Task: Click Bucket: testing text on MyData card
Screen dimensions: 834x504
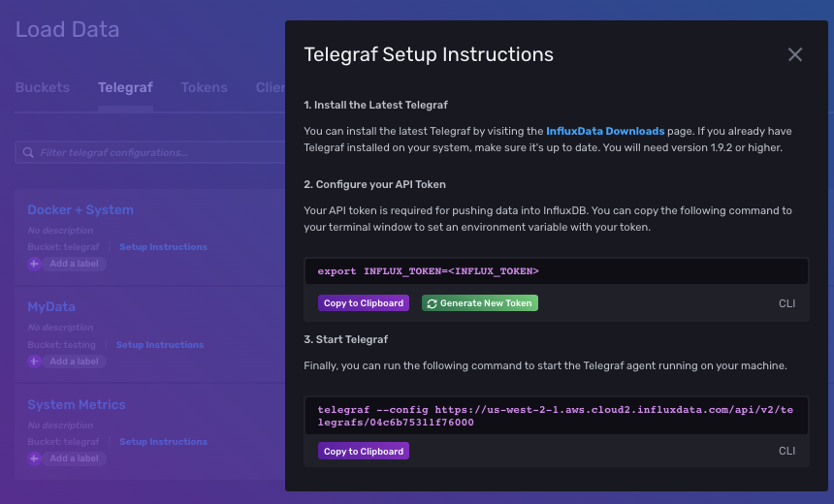Action: pos(62,344)
